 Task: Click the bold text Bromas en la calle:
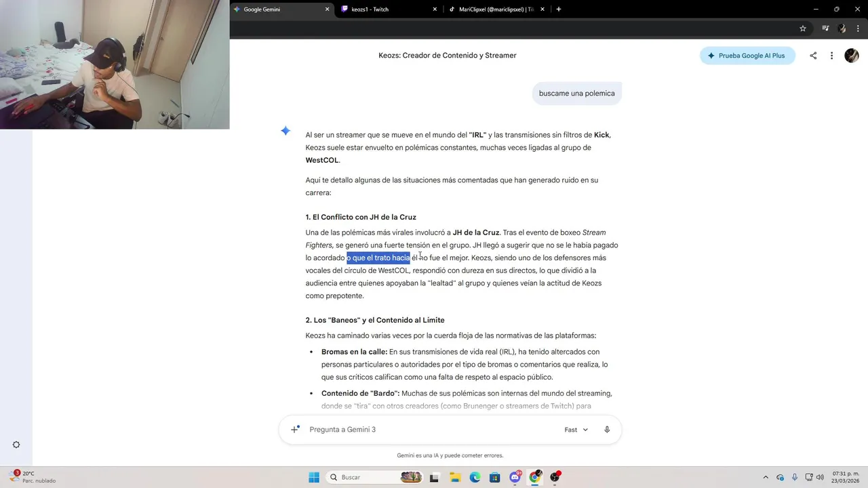coord(354,352)
